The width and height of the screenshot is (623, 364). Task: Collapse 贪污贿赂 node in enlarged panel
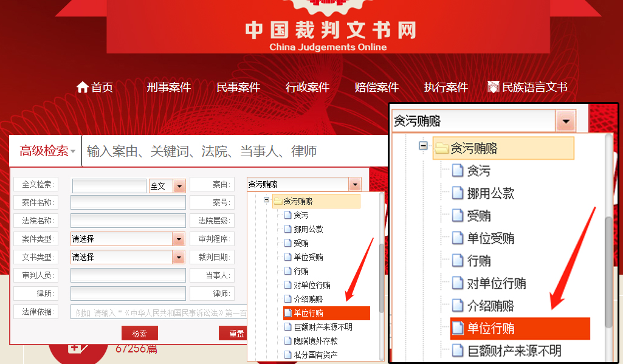pyautogui.click(x=423, y=146)
